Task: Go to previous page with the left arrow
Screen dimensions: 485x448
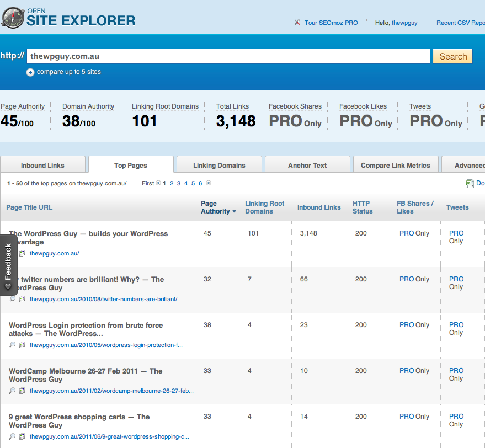Action: click(158, 183)
